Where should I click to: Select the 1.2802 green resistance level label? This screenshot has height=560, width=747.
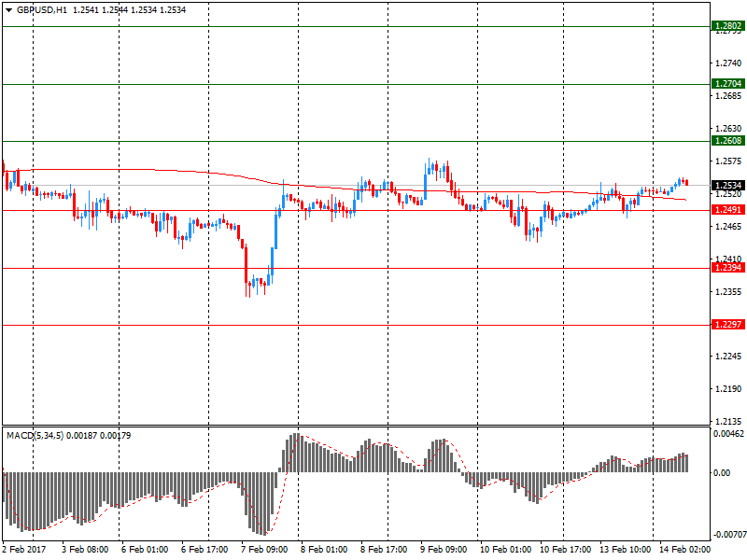728,26
